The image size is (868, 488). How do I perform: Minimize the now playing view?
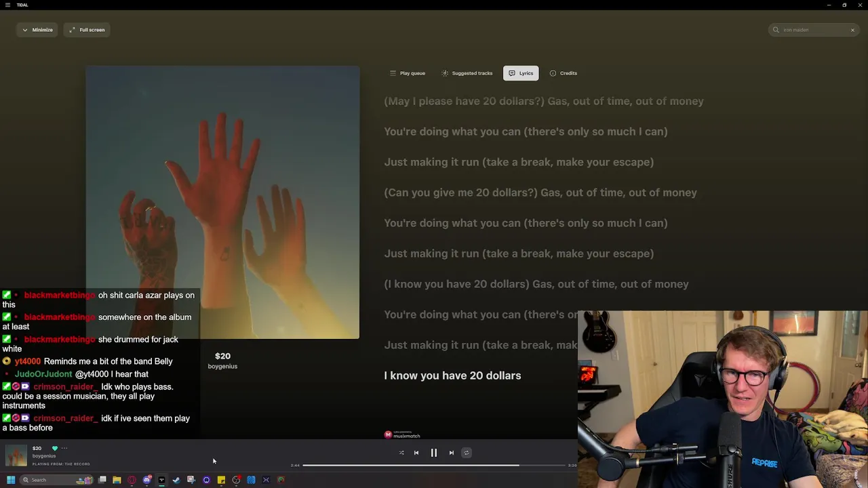coord(37,30)
